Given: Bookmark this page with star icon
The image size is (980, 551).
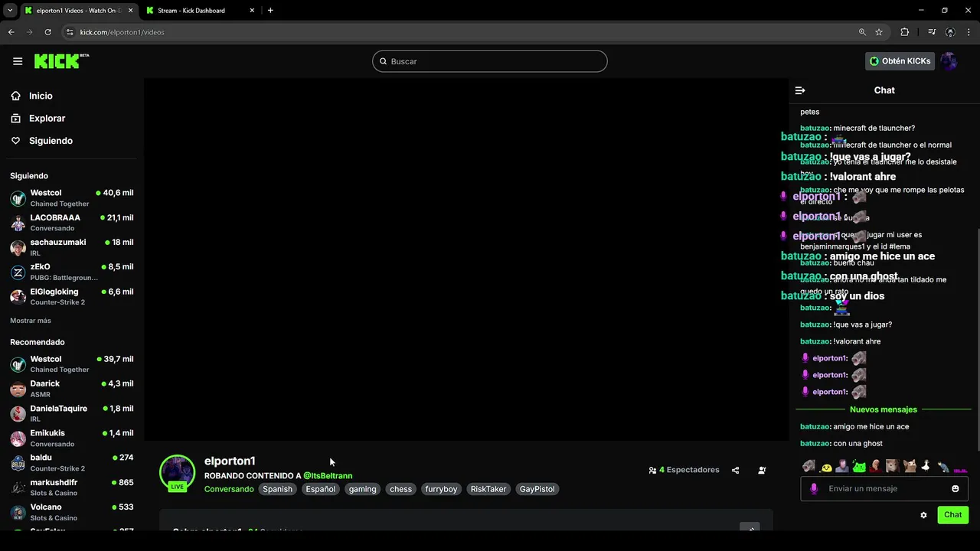Looking at the screenshot, I should [879, 32].
